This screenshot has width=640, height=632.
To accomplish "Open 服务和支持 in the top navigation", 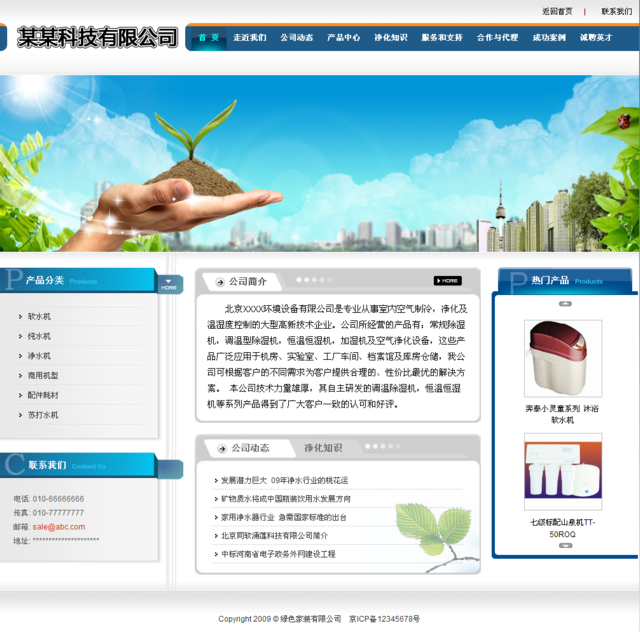I will (441, 38).
